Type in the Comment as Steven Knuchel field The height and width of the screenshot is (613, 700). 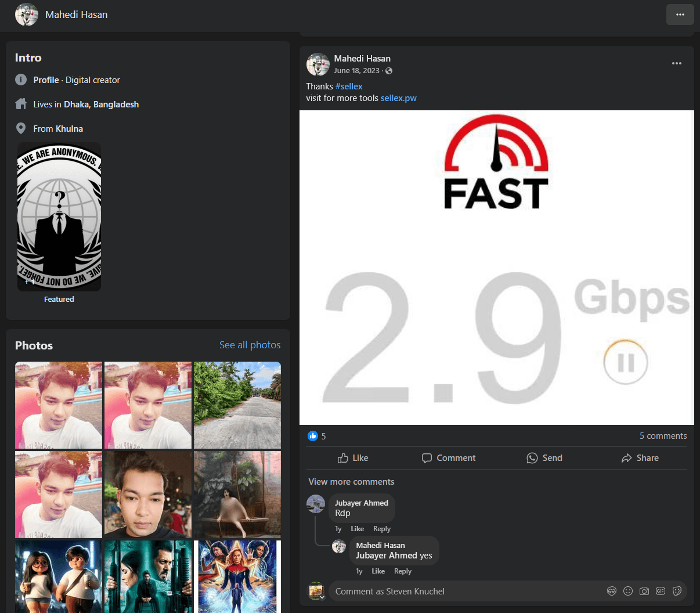point(464,591)
